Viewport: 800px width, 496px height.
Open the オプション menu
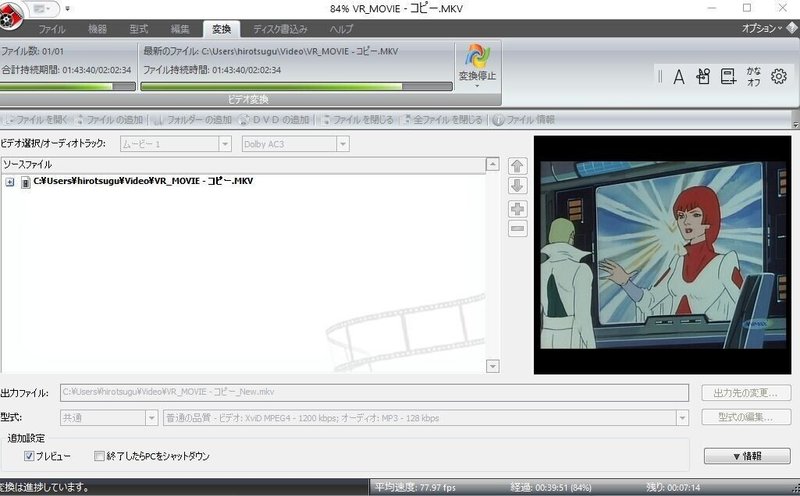762,29
